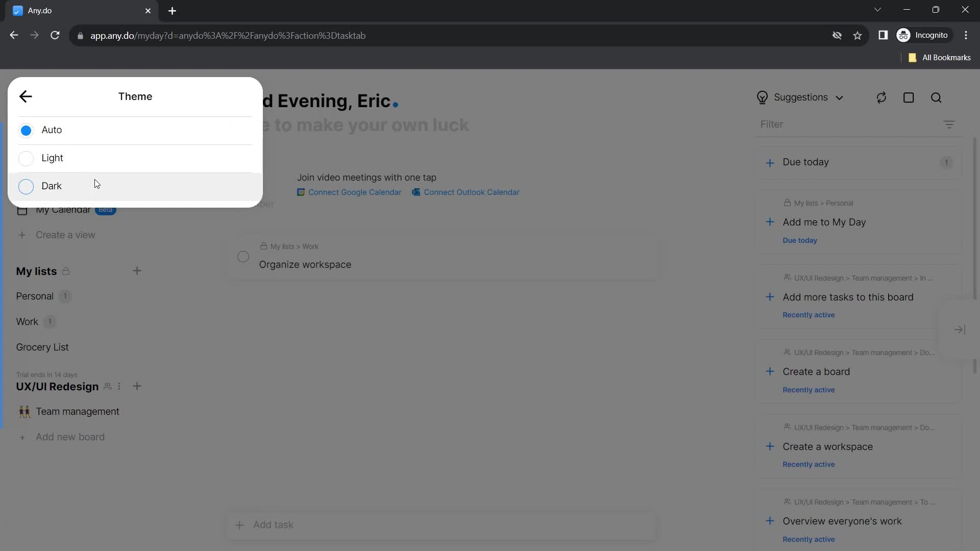Connect Outlook Calendar link
The height and width of the screenshot is (551, 980).
point(471,192)
